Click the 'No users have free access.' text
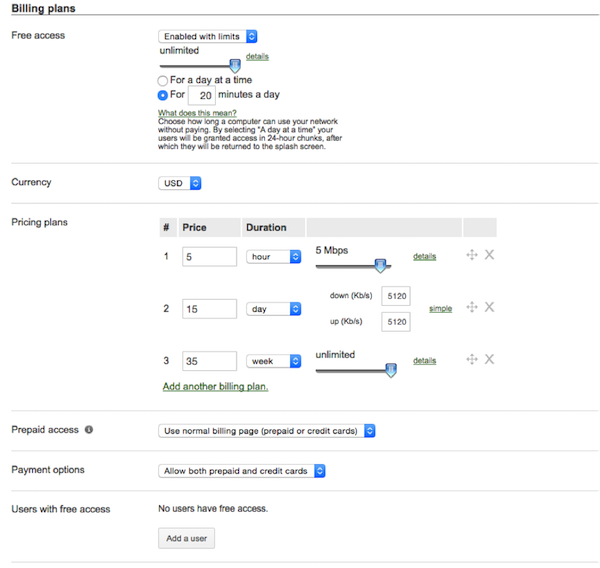The height and width of the screenshot is (568, 600). pos(213,509)
